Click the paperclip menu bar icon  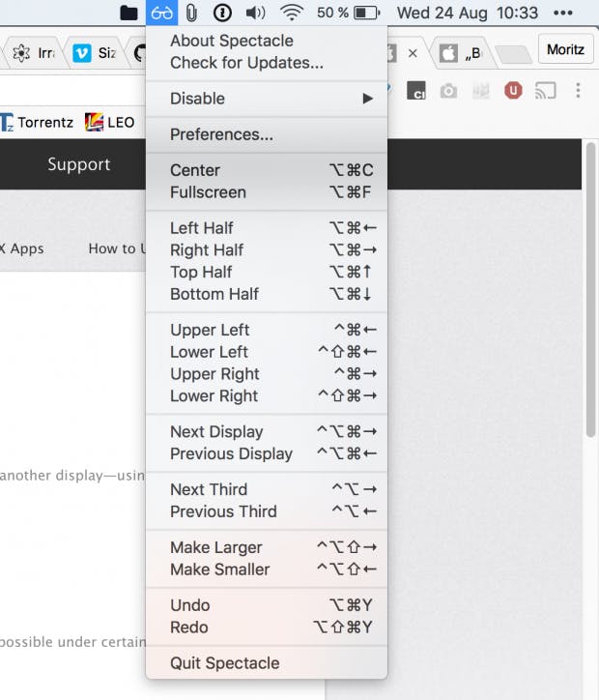point(191,13)
